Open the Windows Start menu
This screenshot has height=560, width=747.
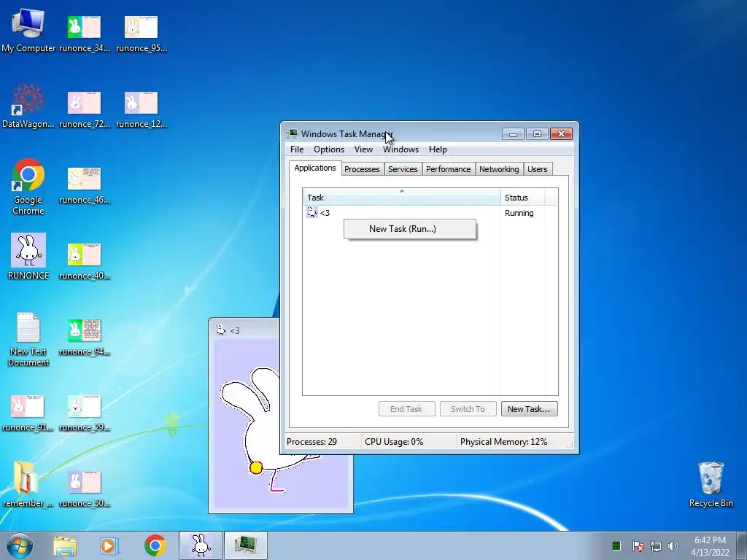[20, 545]
